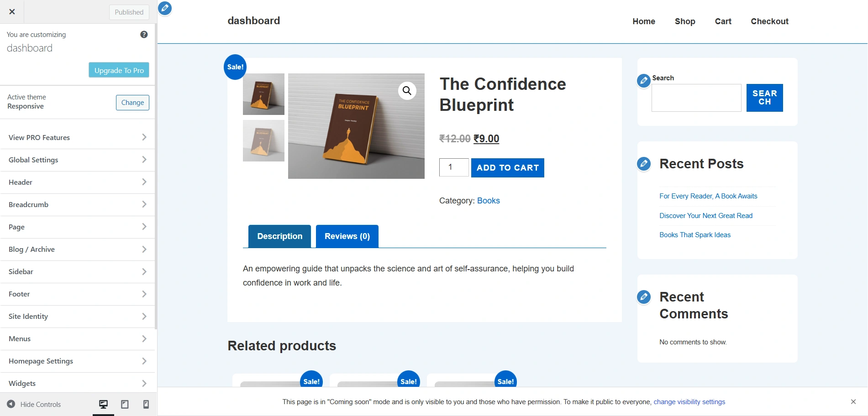Viewport: 868px width, 416px height.
Task: Open the Shop menu item
Action: [685, 21]
